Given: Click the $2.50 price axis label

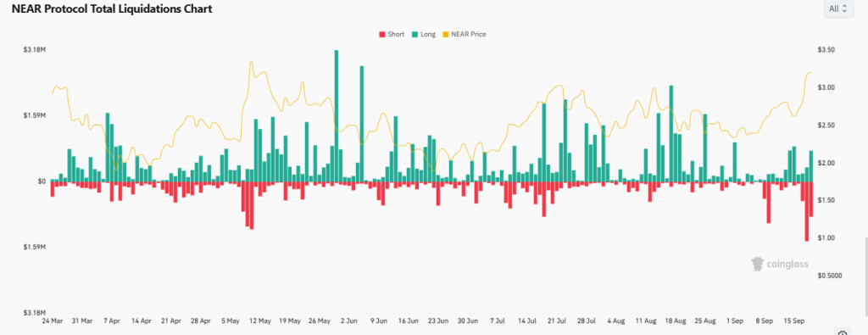Looking at the screenshot, I should (826, 126).
